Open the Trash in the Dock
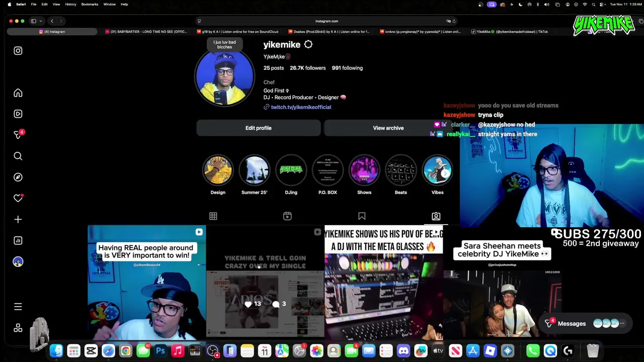Screen dimensions: 644x362 [593, 350]
